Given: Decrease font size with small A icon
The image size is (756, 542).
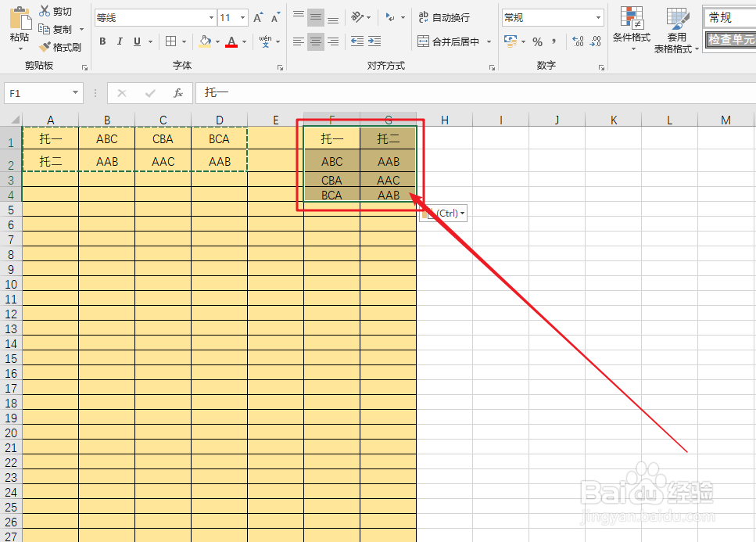Looking at the screenshot, I should click(x=275, y=18).
